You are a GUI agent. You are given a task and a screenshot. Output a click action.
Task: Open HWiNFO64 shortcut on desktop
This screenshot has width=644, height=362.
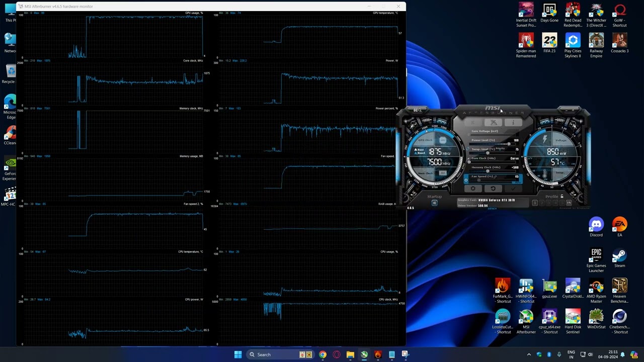pyautogui.click(x=526, y=291)
